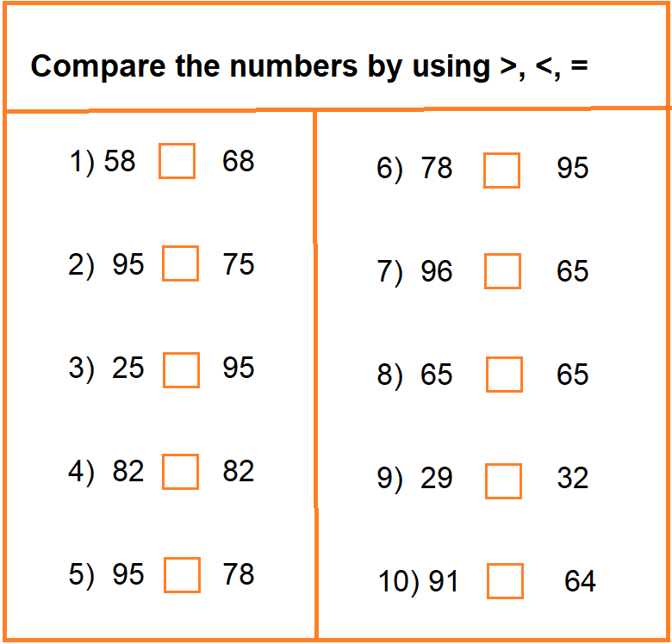Click the number 68 in problem 1
This screenshot has height=644, width=672.
tap(238, 161)
